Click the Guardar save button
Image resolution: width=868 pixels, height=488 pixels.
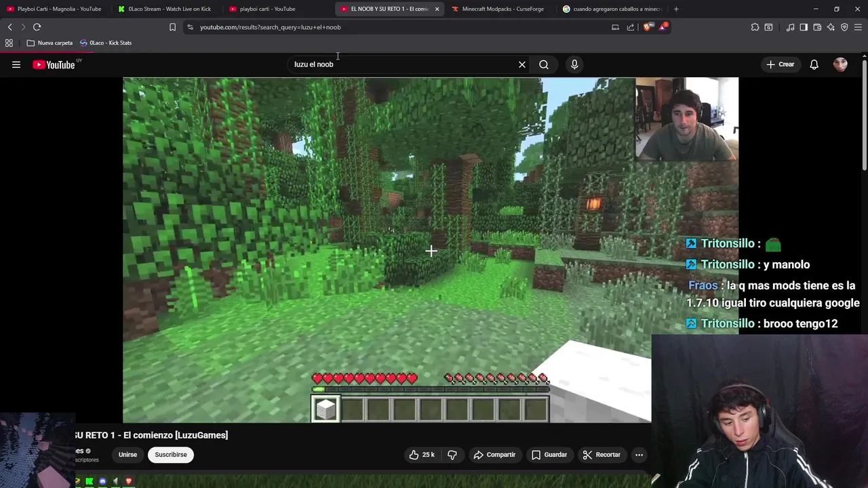549,455
